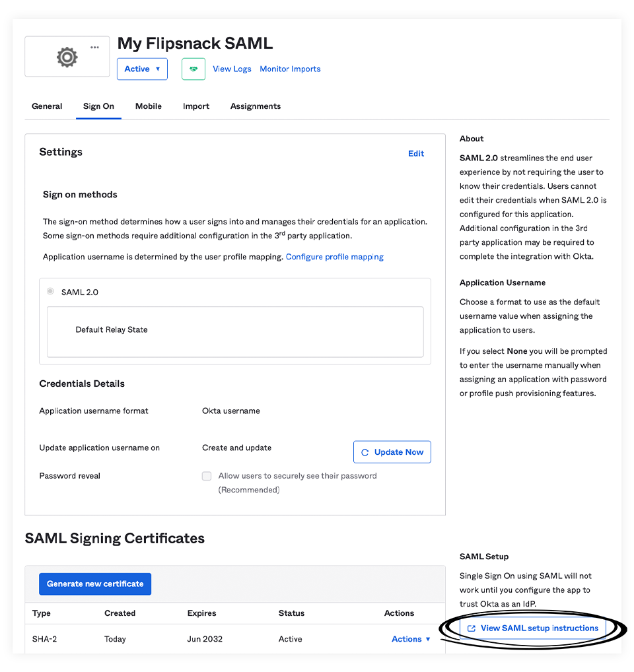
Task: Open the Mobile tab
Action: (x=149, y=106)
